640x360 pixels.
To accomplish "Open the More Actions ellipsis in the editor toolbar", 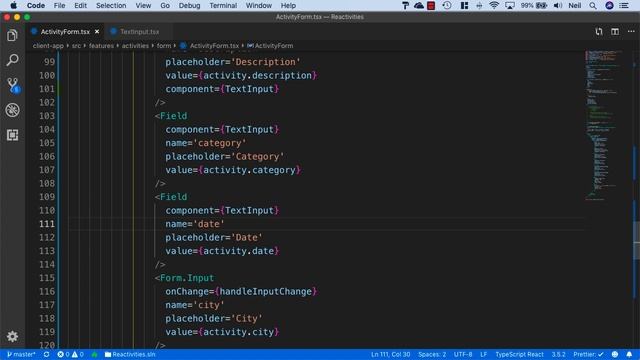I will [x=631, y=31].
